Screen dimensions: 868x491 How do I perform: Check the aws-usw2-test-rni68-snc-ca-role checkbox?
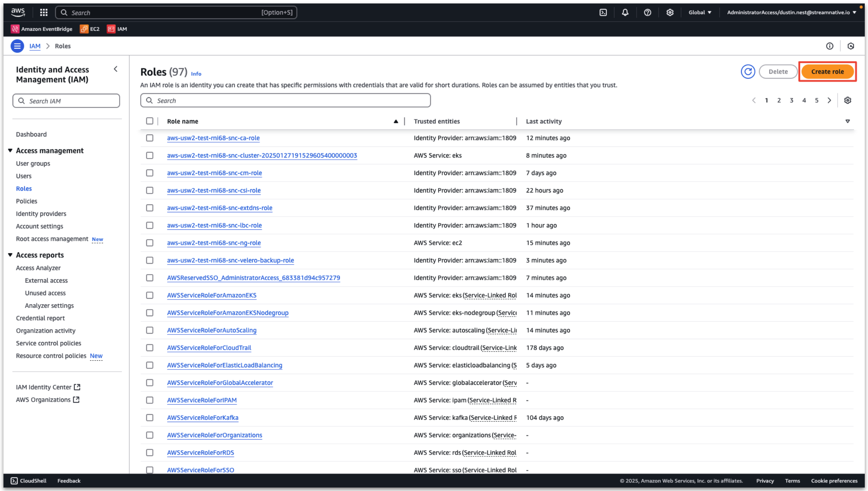click(x=149, y=138)
